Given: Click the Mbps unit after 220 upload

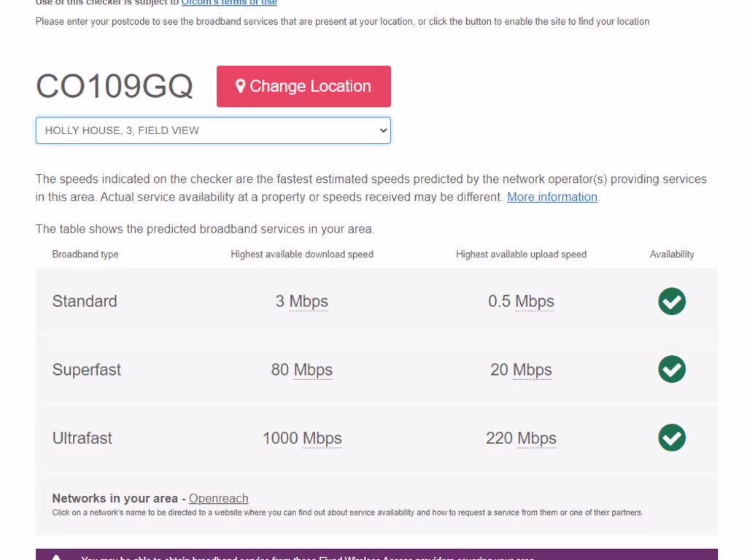Looking at the screenshot, I should 537,438.
